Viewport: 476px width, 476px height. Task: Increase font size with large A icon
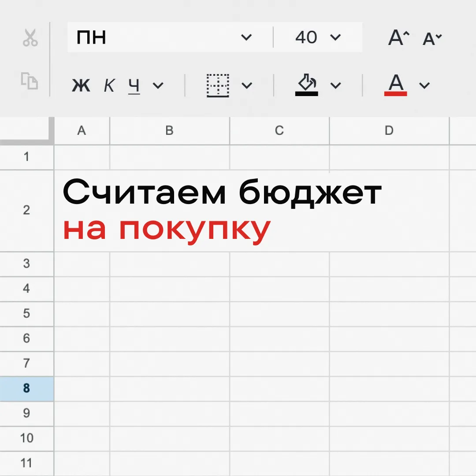[x=399, y=37]
